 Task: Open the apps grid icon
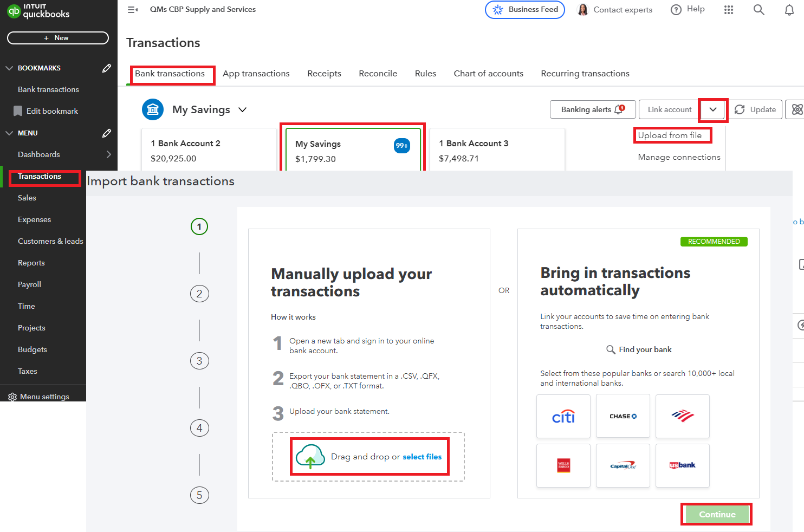point(729,9)
